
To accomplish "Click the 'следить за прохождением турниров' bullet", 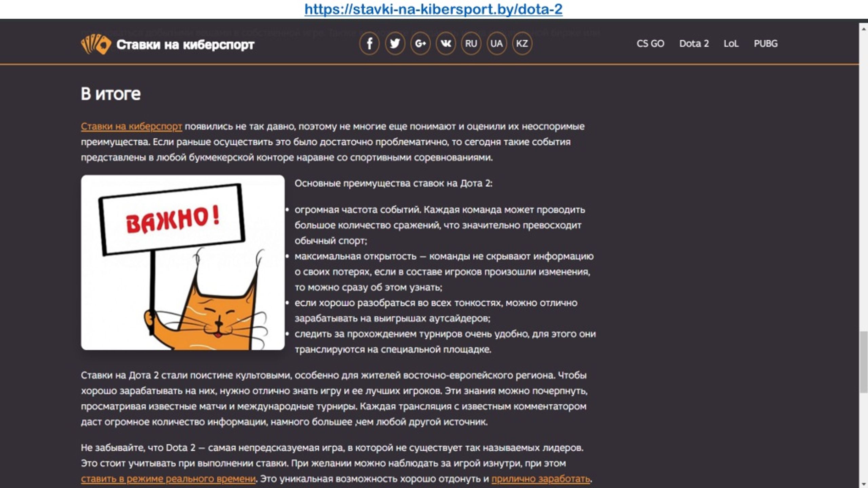I will pyautogui.click(x=445, y=342).
